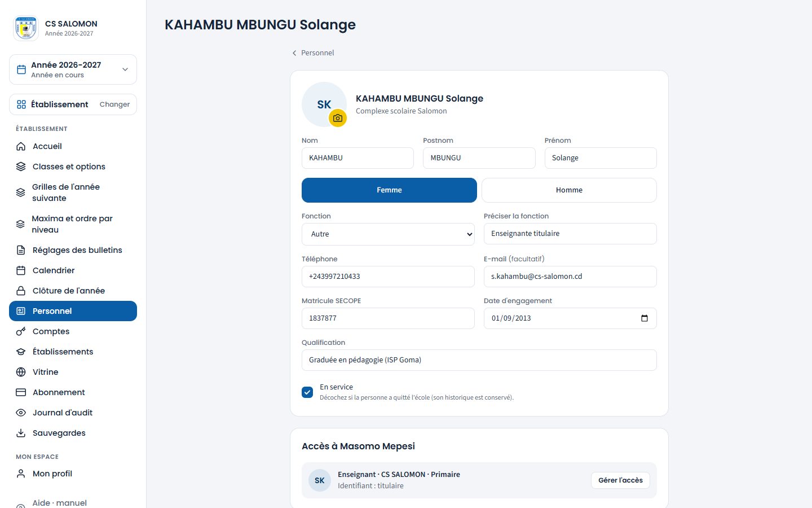Click the Mon profil person icon

(x=21, y=474)
